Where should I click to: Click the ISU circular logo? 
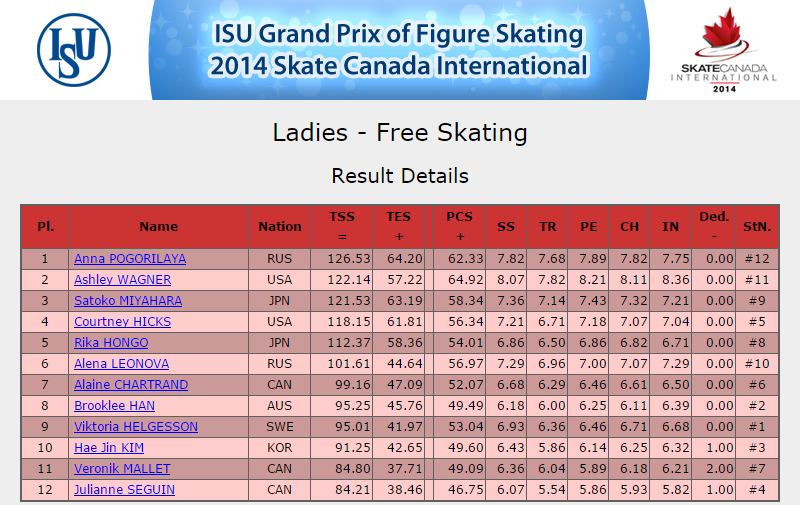(x=74, y=49)
